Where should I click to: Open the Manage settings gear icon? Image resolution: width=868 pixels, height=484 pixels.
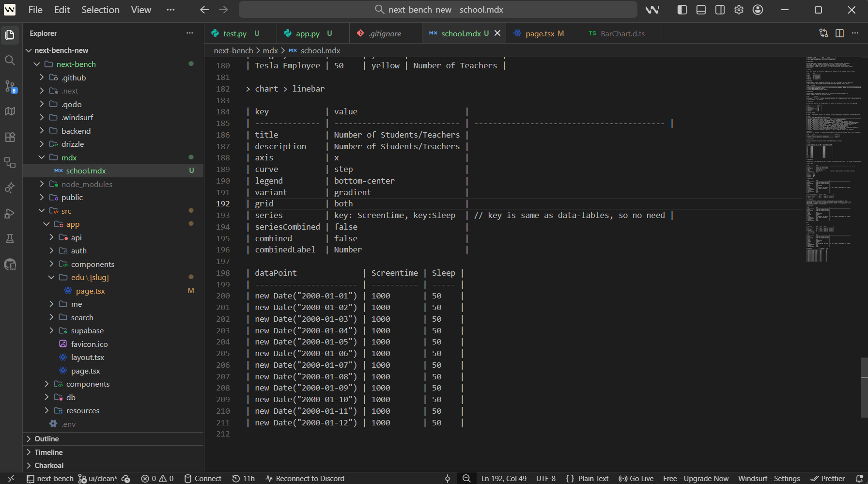pos(739,10)
